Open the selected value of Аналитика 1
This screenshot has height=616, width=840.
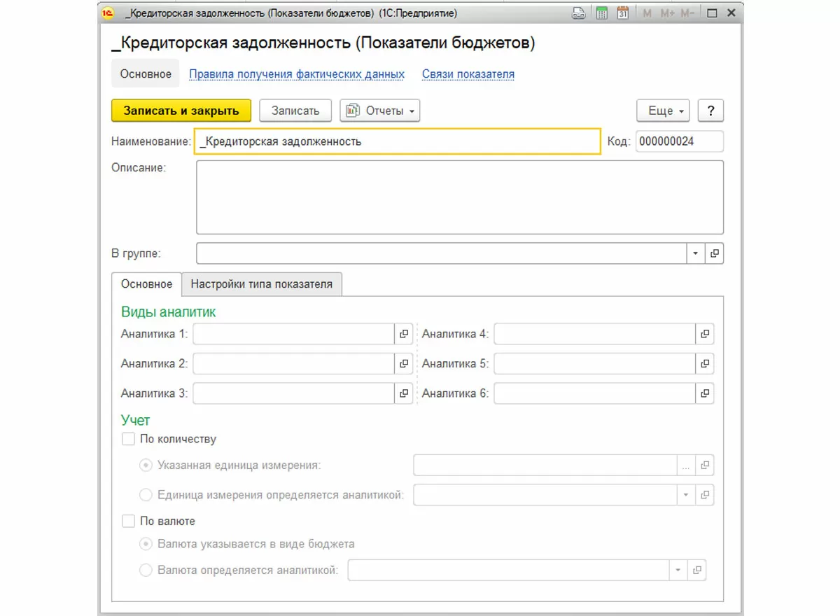[404, 335]
